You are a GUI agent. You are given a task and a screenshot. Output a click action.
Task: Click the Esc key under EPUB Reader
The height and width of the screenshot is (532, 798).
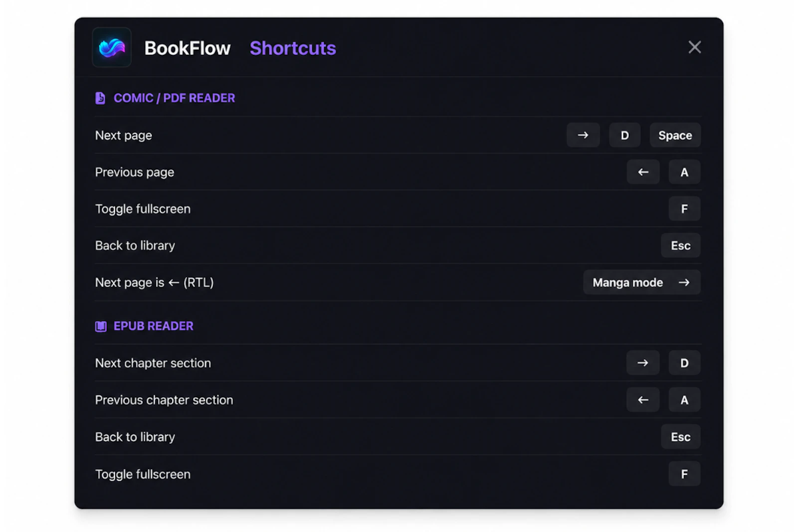click(681, 437)
